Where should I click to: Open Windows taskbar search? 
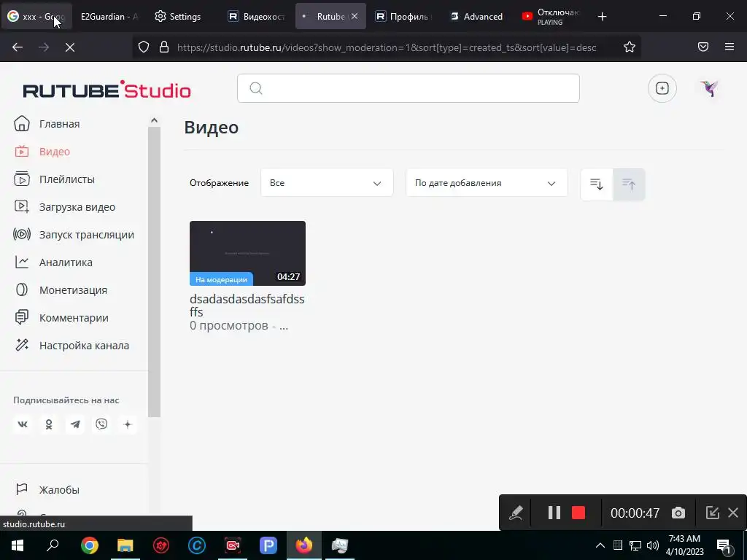pos(53,545)
